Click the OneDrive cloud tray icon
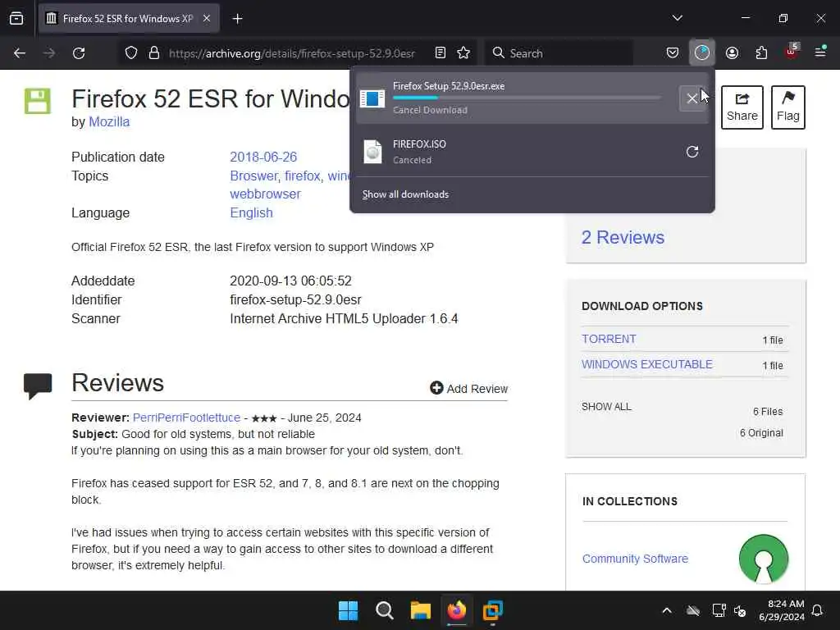The height and width of the screenshot is (630, 840). click(x=693, y=610)
